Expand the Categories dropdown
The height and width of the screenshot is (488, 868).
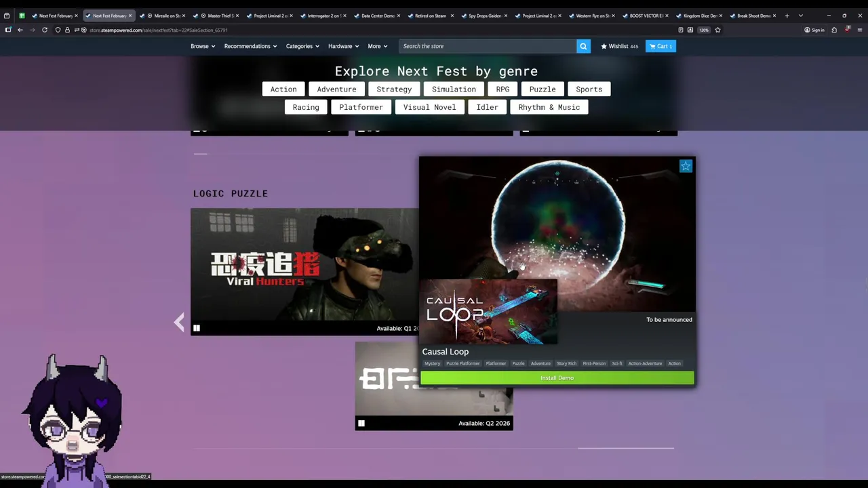click(x=302, y=46)
